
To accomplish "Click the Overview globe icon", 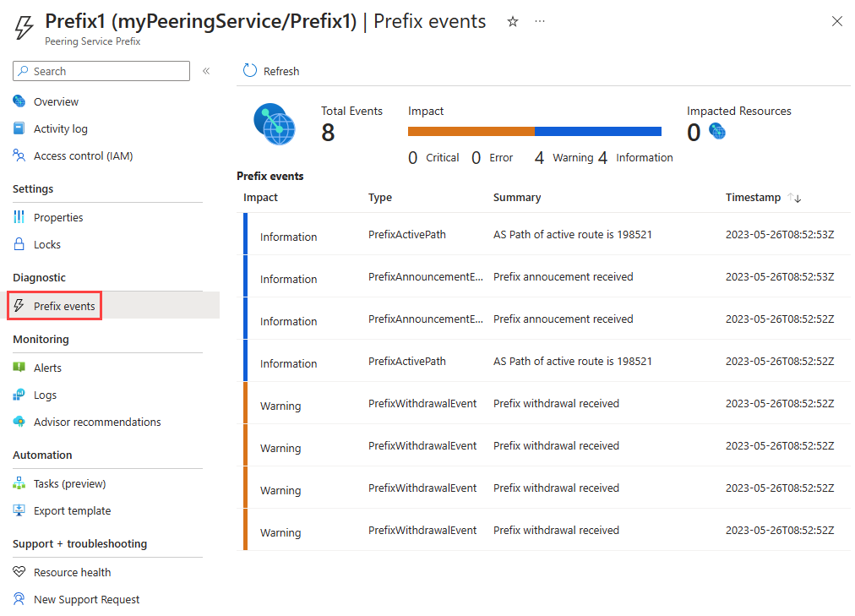I will pos(19,101).
